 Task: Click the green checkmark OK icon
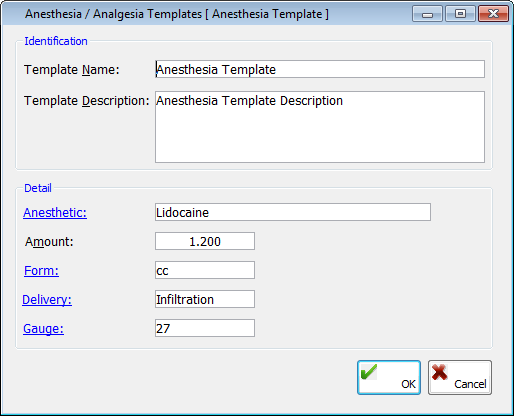point(369,372)
